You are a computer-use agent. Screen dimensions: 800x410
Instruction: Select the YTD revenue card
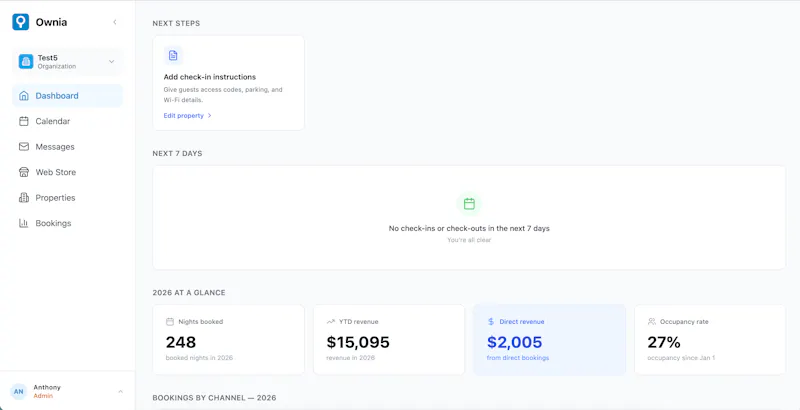coord(389,340)
